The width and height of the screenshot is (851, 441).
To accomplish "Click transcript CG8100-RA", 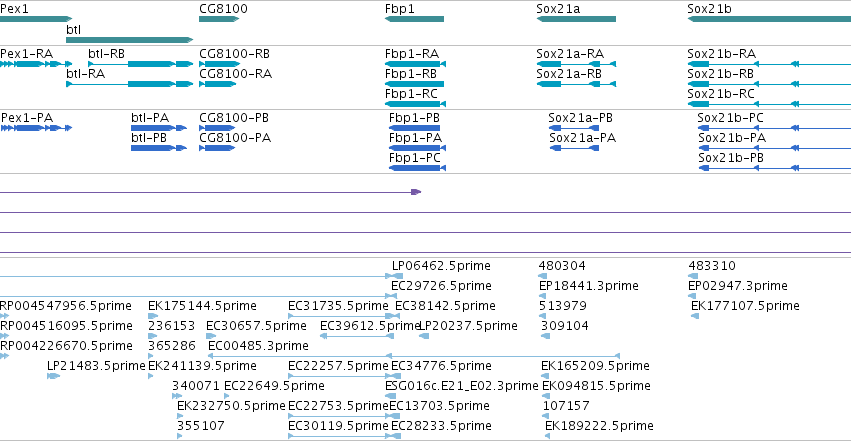I will point(219,84).
